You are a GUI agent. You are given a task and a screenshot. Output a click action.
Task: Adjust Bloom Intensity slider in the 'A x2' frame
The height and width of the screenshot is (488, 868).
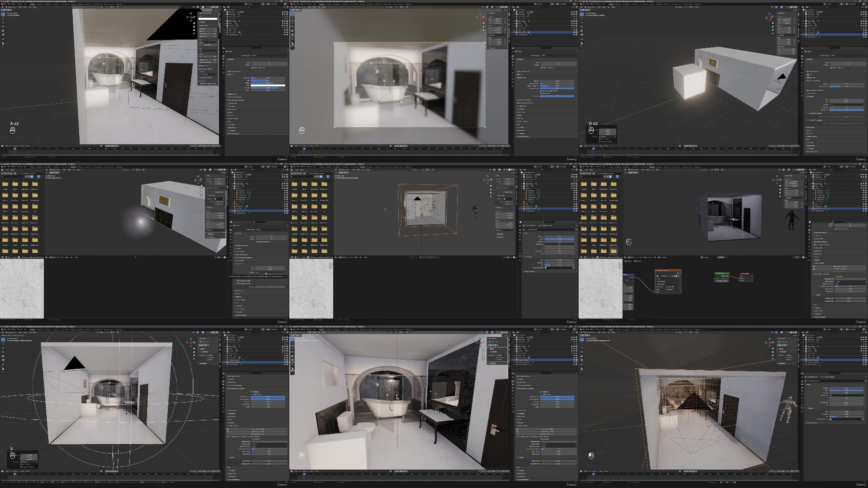click(x=268, y=88)
